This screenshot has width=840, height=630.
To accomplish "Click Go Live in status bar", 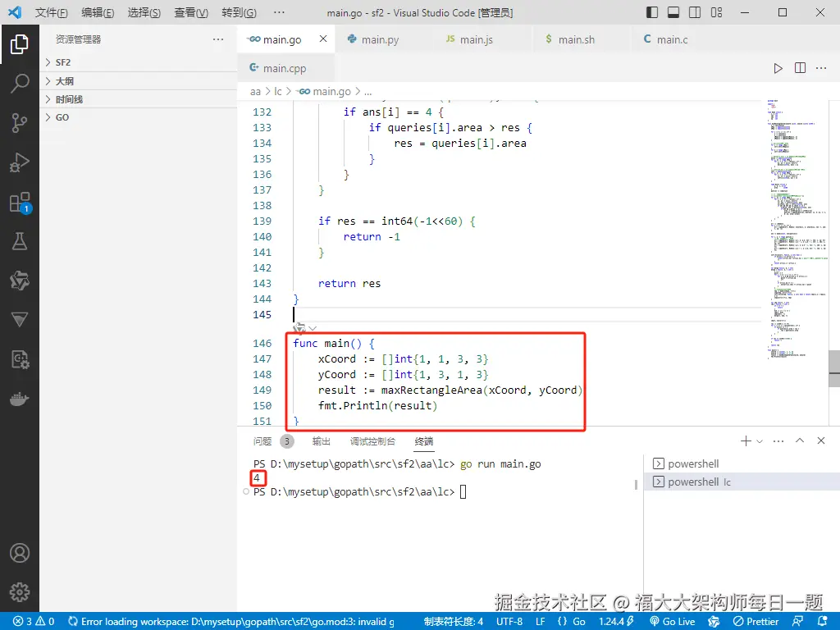I will 673,622.
